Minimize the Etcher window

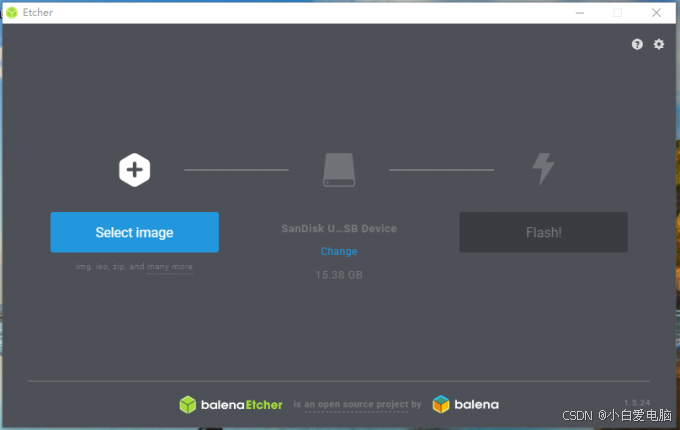tap(580, 13)
